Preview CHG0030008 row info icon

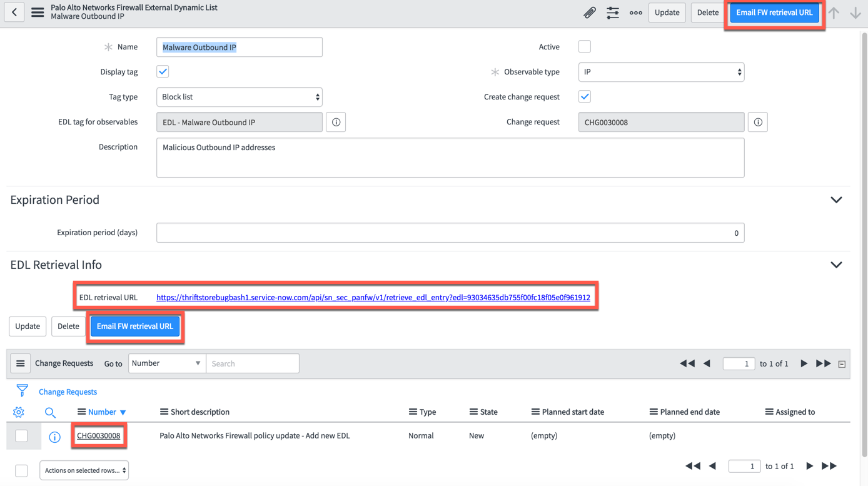[x=55, y=437]
